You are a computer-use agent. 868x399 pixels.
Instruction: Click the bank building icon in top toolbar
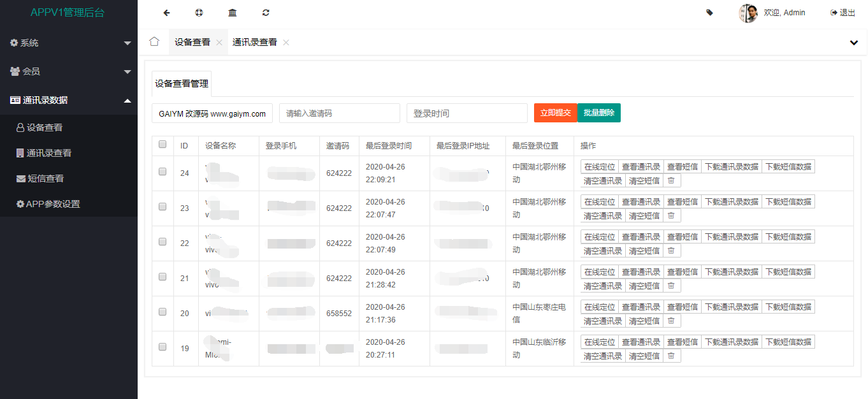pyautogui.click(x=233, y=13)
